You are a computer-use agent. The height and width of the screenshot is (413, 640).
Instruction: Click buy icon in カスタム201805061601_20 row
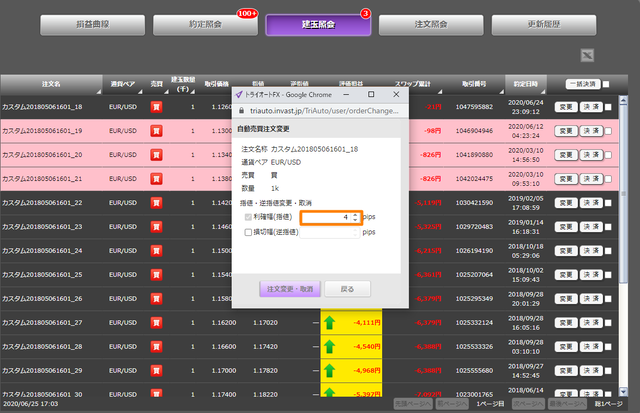(x=156, y=155)
